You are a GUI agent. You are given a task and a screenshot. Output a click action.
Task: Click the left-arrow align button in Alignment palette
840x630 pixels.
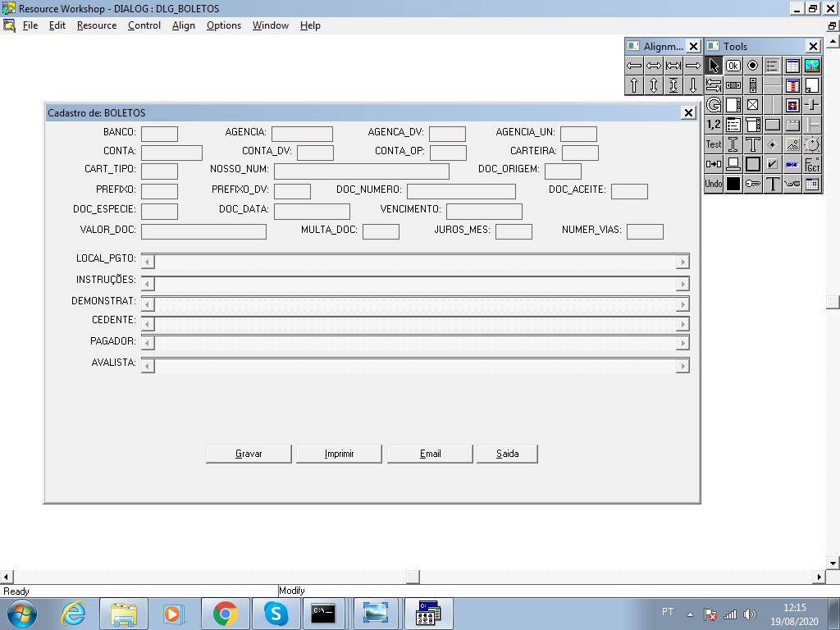(634, 66)
